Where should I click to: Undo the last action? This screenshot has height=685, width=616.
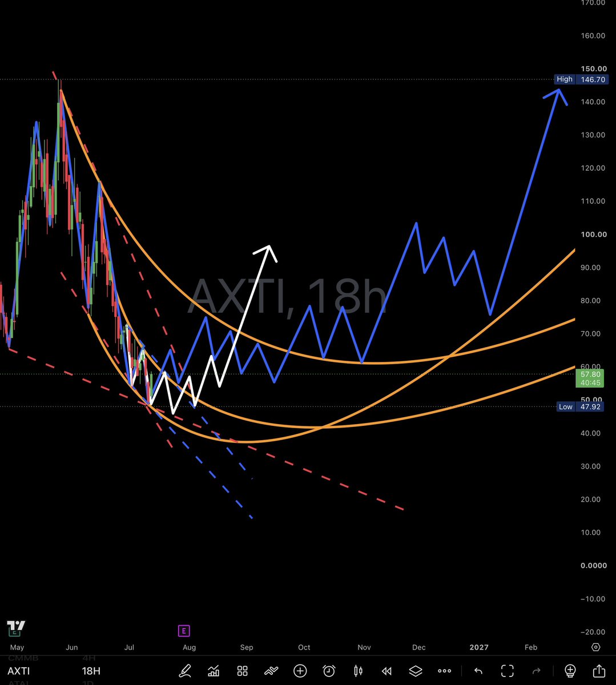[x=478, y=671]
